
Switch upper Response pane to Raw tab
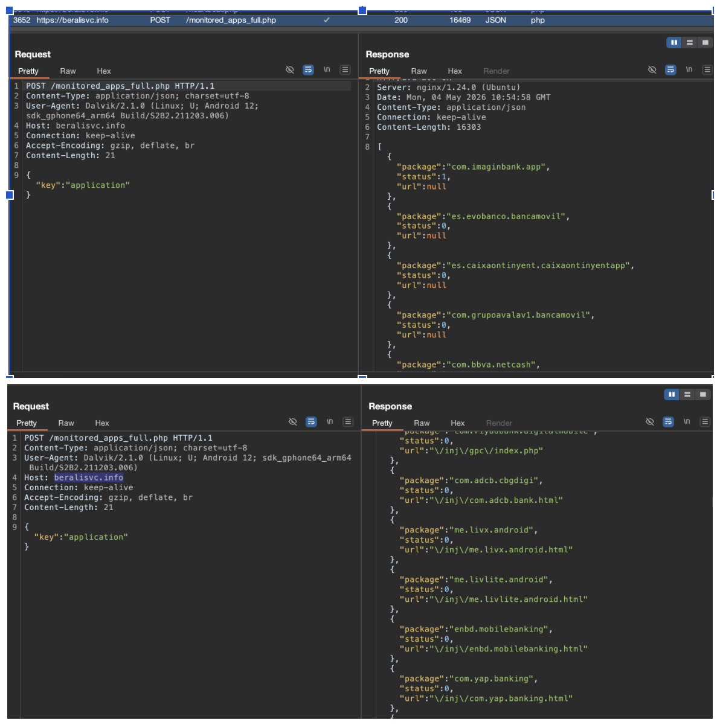point(419,71)
